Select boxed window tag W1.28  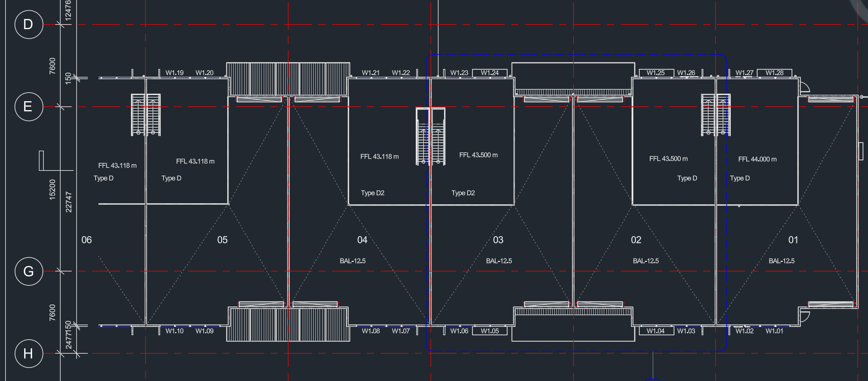[x=775, y=73]
